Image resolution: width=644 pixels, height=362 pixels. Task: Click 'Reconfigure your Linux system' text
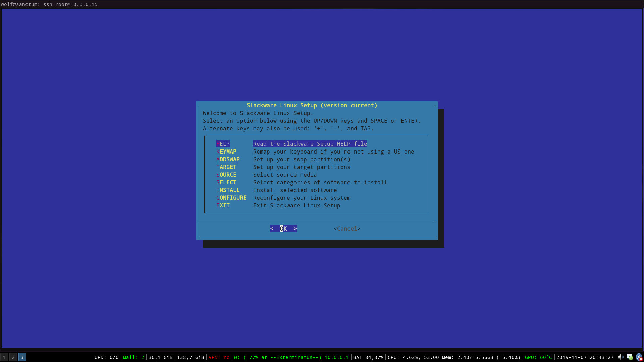point(302,198)
